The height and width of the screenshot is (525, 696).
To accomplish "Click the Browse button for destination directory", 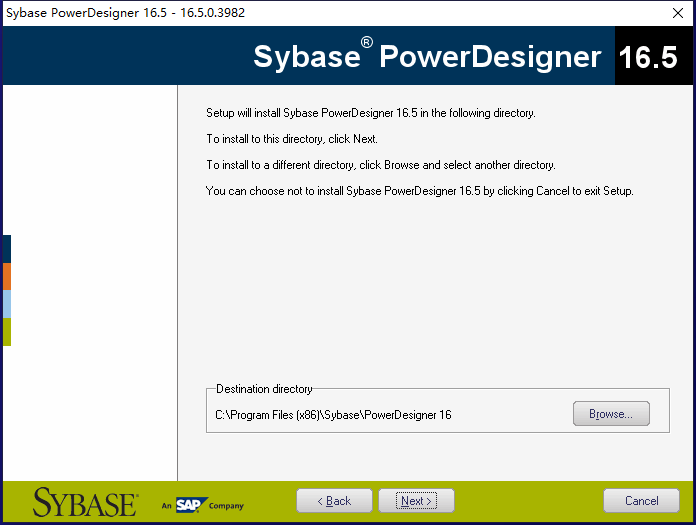I will (x=611, y=414).
